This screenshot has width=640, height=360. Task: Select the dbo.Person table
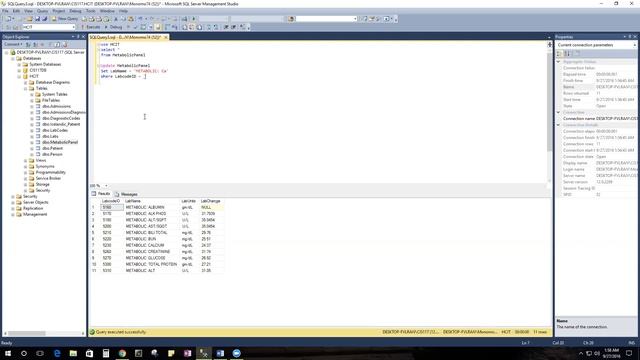tap(52, 154)
